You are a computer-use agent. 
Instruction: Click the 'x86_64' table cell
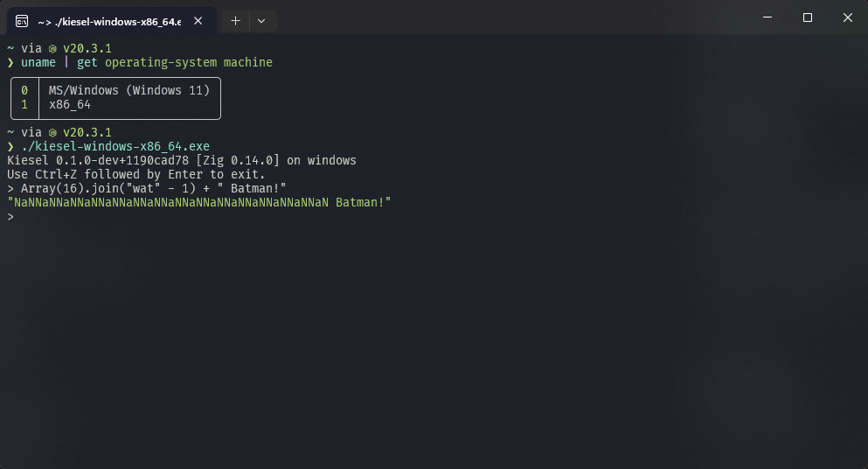pos(70,105)
